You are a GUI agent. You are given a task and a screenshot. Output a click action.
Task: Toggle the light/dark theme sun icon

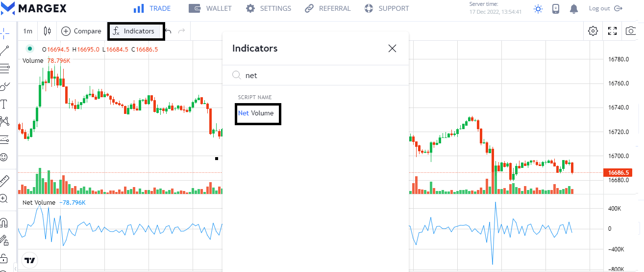[539, 8]
